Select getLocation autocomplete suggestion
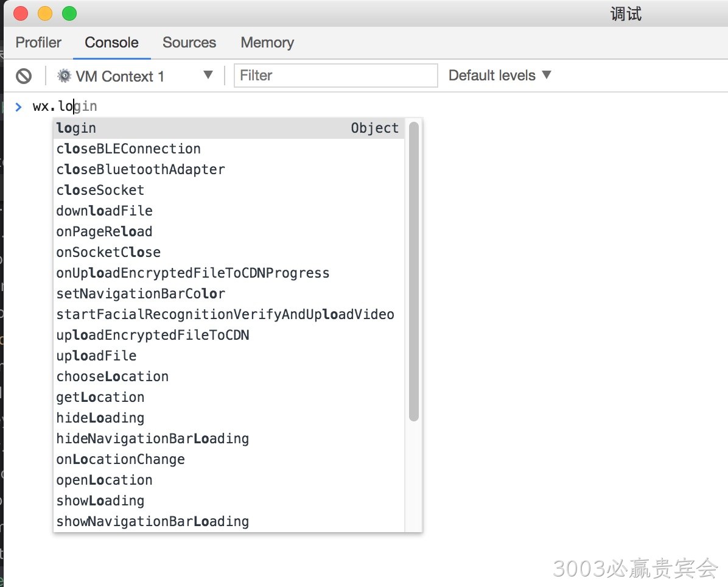This screenshot has width=728, height=587. pos(229,397)
